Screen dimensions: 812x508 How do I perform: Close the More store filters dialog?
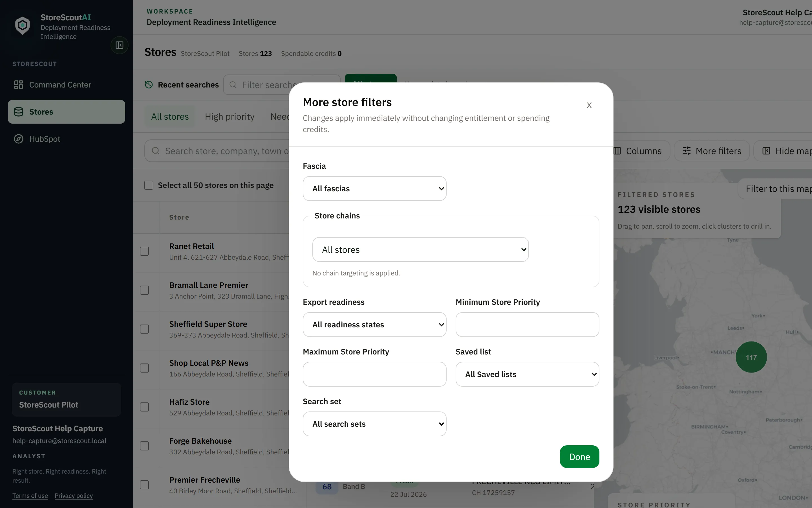[x=589, y=105]
